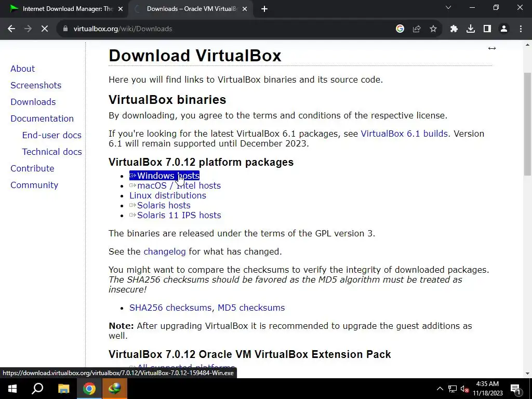532x399 pixels.
Task: Bookmark this page with the star icon
Action: (433, 29)
